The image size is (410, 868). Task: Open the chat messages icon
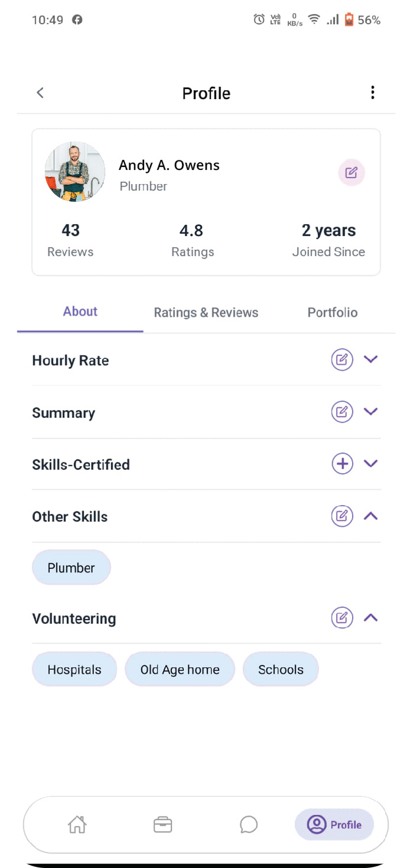click(x=249, y=824)
